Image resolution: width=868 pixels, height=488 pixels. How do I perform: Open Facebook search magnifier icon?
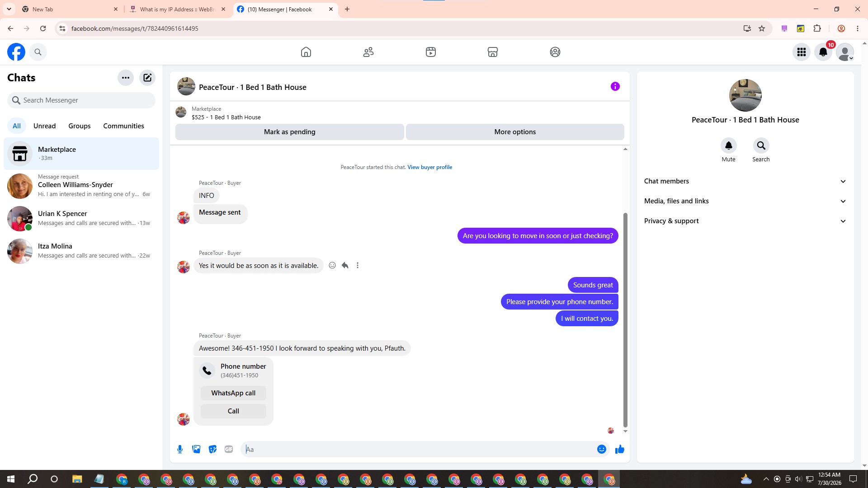pyautogui.click(x=38, y=52)
